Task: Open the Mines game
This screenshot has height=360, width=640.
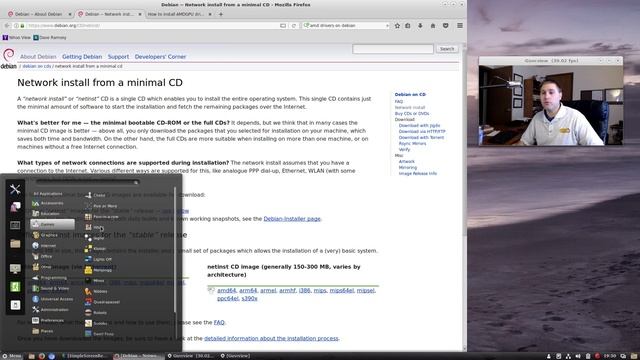Action: pyautogui.click(x=95, y=280)
